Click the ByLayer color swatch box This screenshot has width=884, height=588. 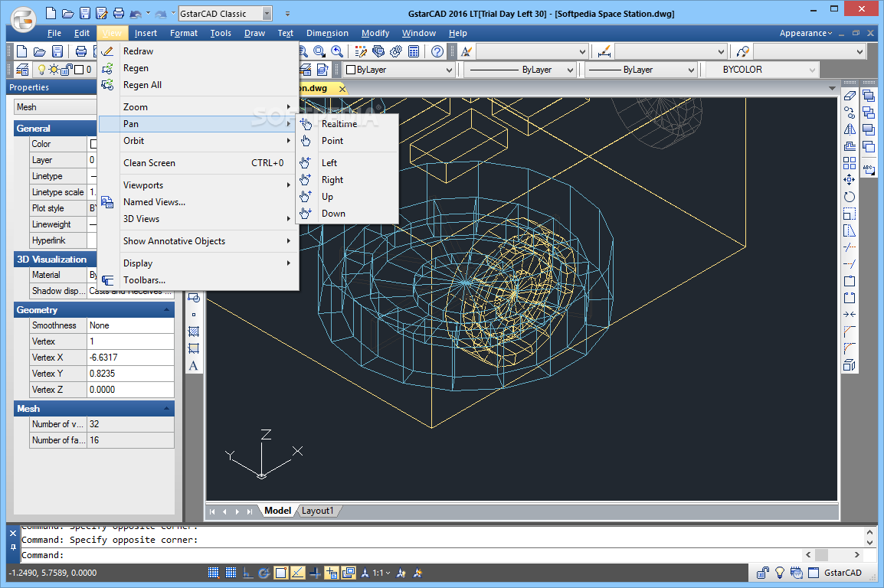(x=351, y=70)
